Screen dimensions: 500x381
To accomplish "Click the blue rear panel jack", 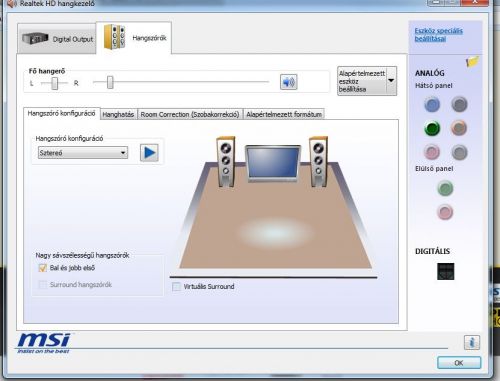I will (x=432, y=104).
